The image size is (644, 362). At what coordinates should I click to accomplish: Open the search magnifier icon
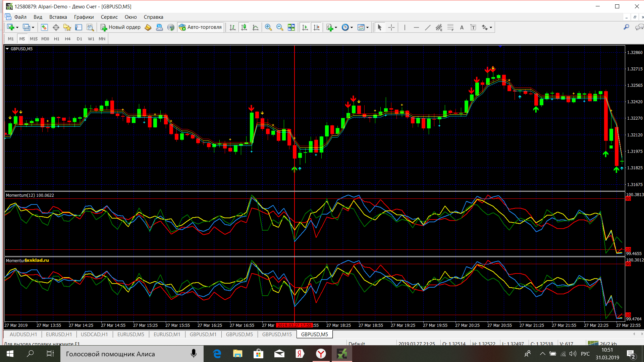(x=626, y=27)
